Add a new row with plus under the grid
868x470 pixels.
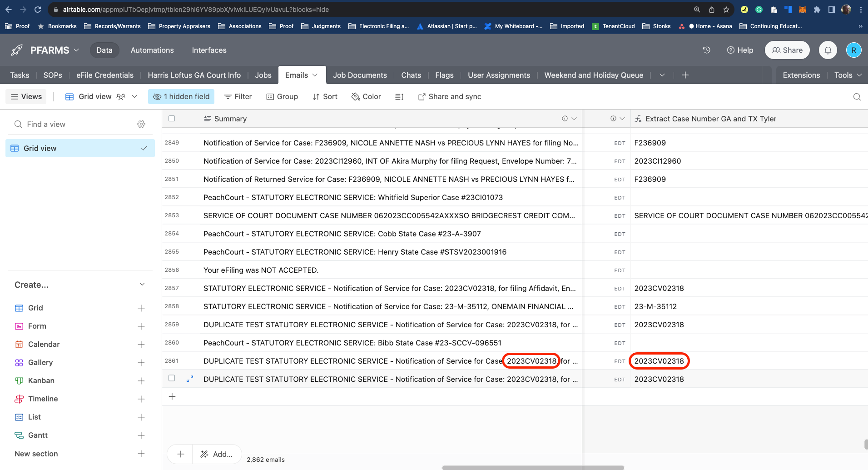pos(172,397)
